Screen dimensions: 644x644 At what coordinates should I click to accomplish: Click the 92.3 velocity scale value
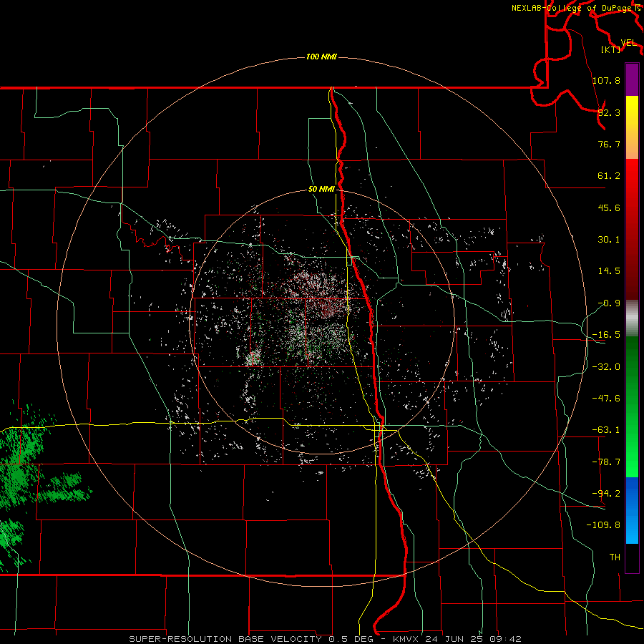[x=609, y=112]
